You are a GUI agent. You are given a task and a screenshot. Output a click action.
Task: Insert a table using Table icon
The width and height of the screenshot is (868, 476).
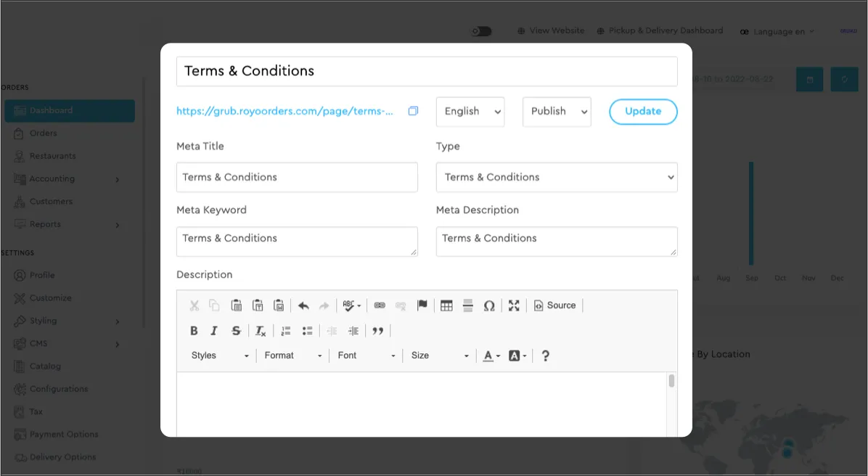(446, 305)
